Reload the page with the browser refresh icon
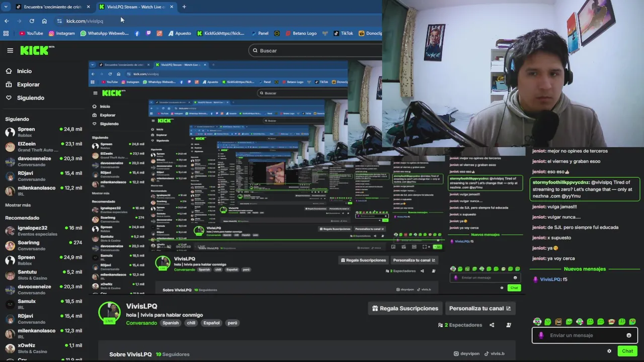644x362 pixels. (x=32, y=21)
